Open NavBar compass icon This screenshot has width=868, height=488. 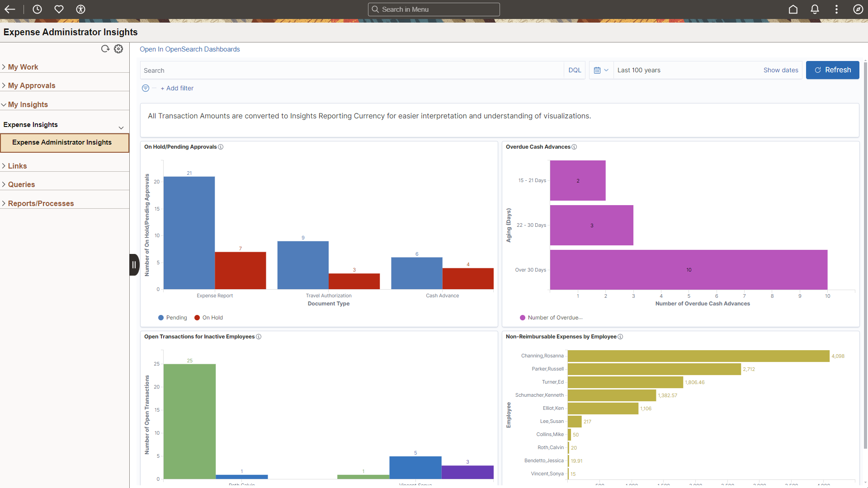point(858,9)
